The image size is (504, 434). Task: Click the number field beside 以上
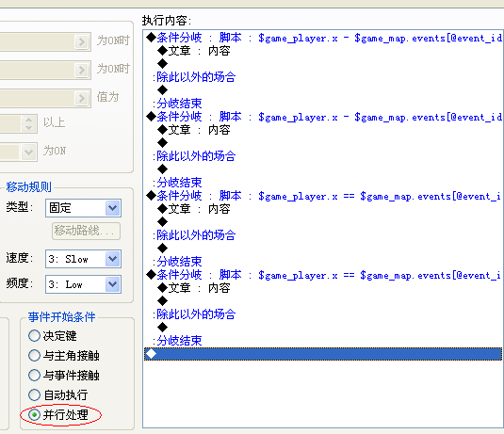click(10, 123)
